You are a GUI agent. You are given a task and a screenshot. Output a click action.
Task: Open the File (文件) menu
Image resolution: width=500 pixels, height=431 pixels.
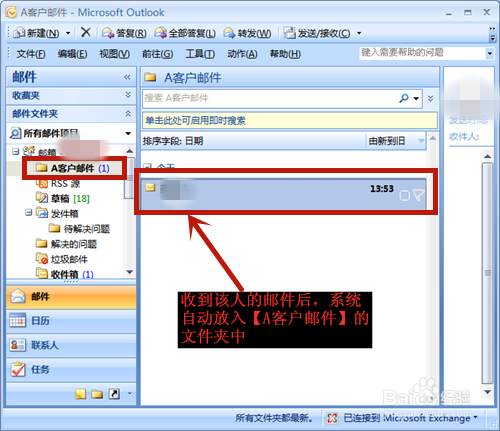coord(31,54)
